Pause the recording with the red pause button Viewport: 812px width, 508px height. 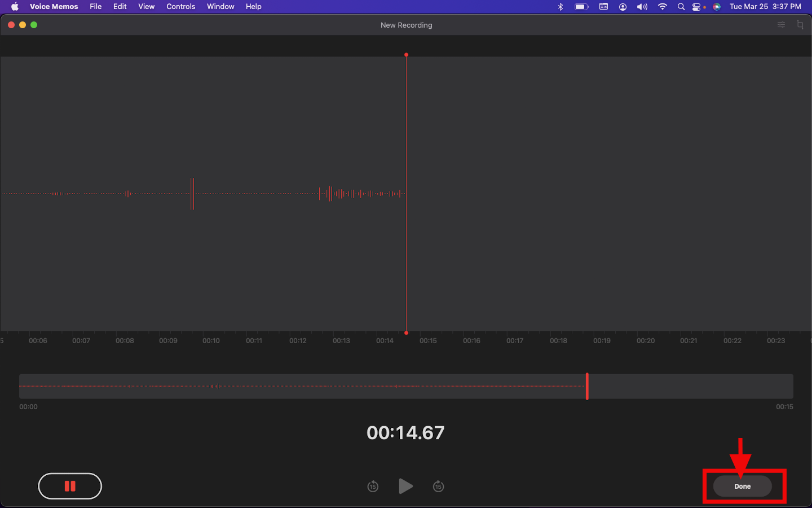tap(70, 486)
